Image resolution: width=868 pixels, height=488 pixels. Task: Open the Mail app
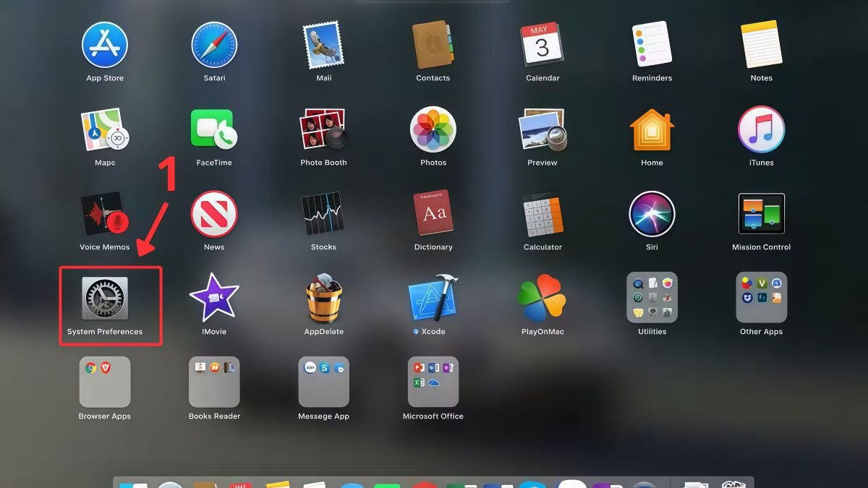point(323,45)
